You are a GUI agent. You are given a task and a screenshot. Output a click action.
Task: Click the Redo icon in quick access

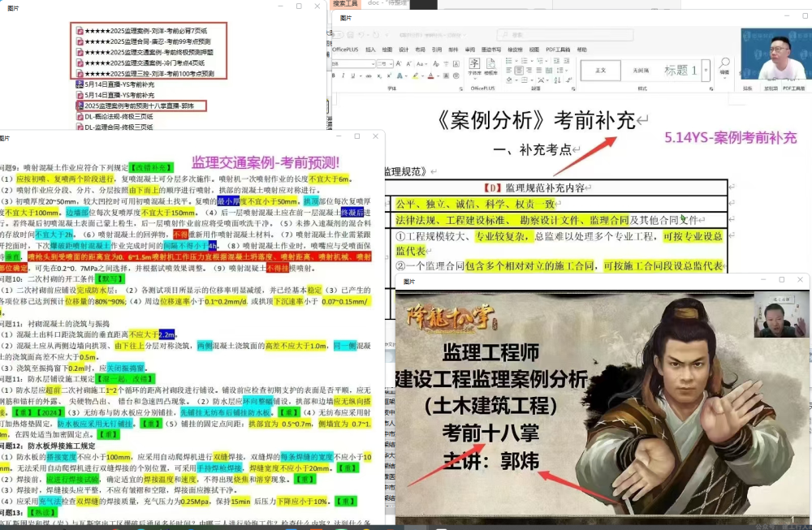coord(376,35)
